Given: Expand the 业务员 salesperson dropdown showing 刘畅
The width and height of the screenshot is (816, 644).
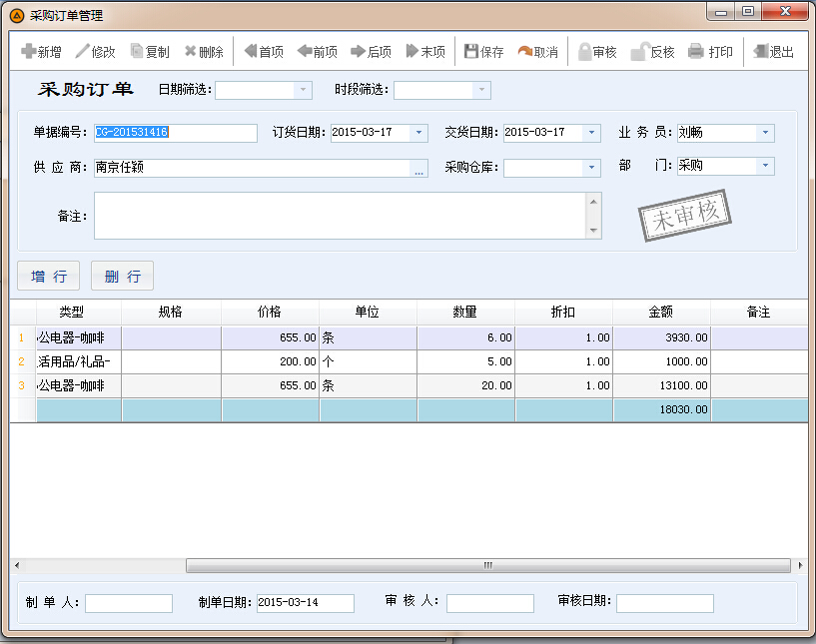Looking at the screenshot, I should pos(765,132).
